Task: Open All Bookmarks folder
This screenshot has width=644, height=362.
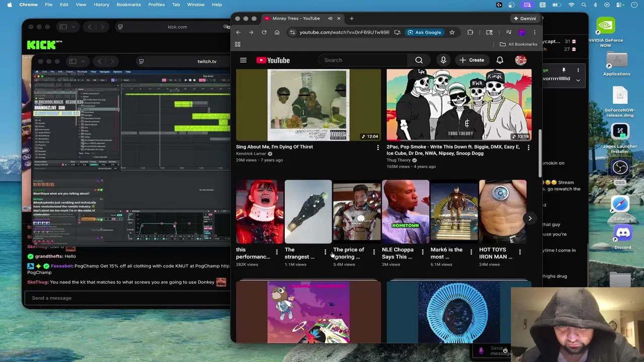Action: (x=519, y=44)
